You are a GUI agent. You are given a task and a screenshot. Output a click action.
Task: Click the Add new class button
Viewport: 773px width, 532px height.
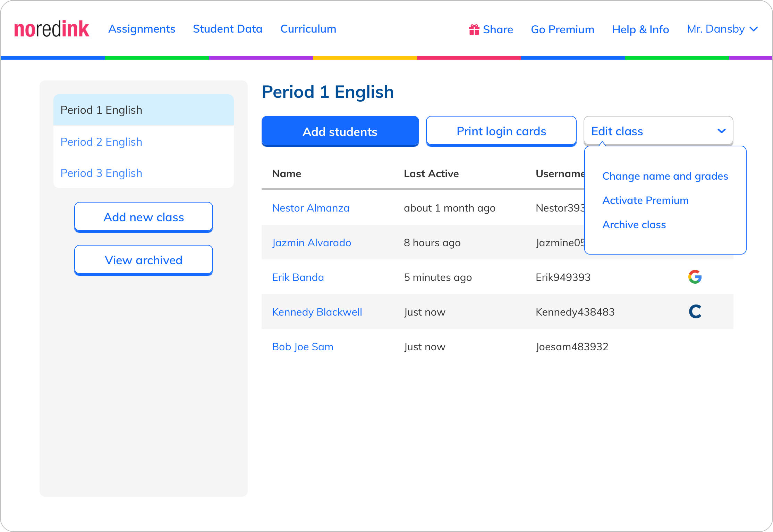(x=144, y=217)
